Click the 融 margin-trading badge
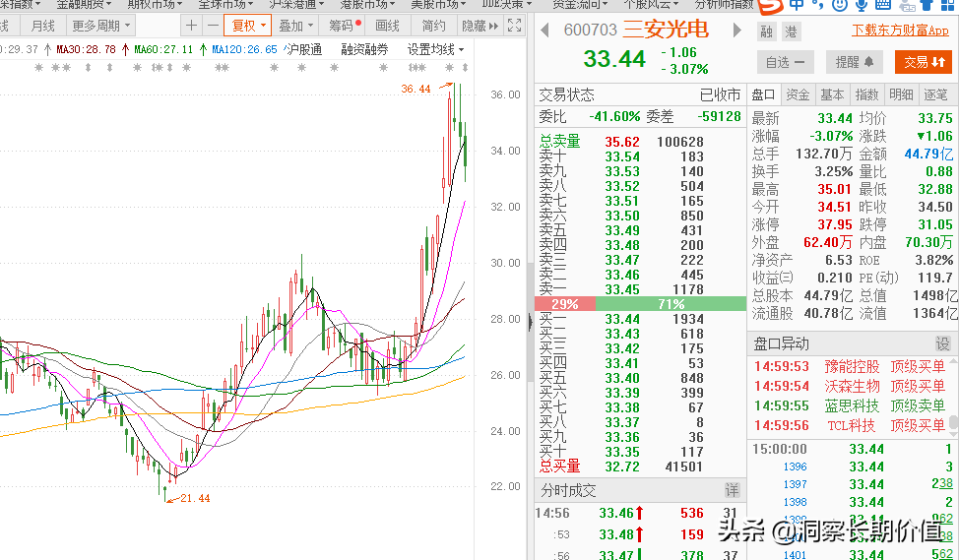The height and width of the screenshot is (560, 959). (x=766, y=31)
